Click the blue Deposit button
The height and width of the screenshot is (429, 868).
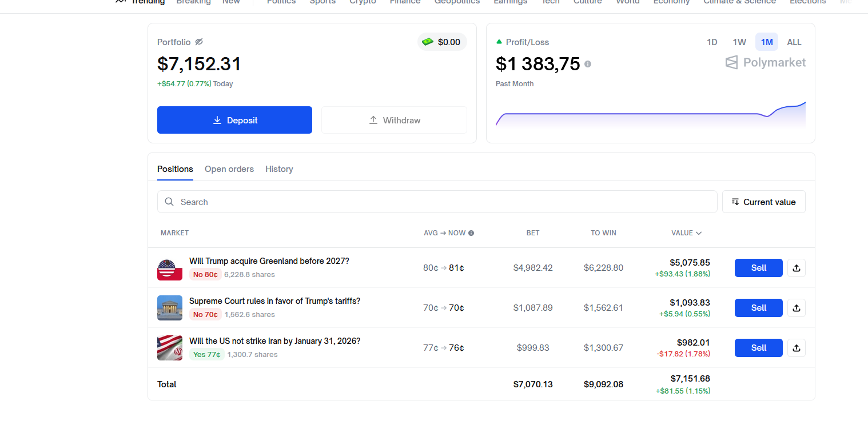[x=234, y=120]
